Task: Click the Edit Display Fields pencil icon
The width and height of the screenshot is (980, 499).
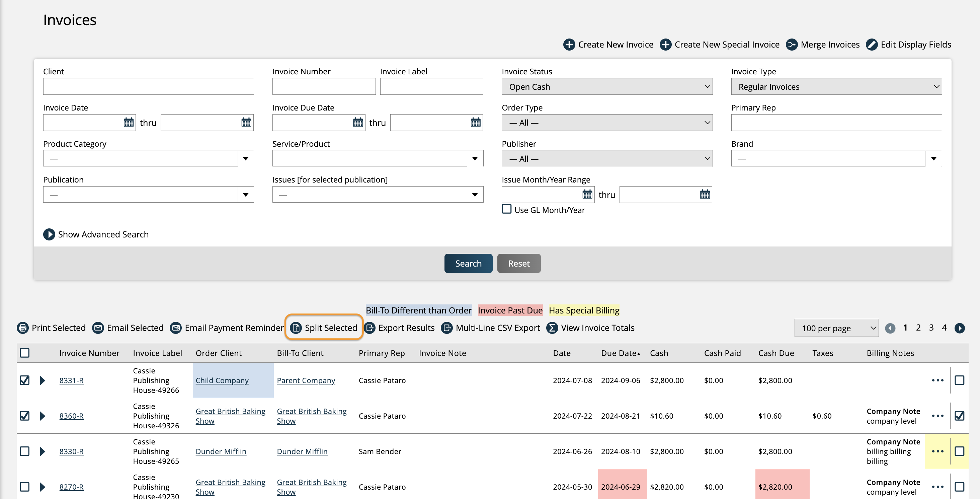Action: pos(872,44)
